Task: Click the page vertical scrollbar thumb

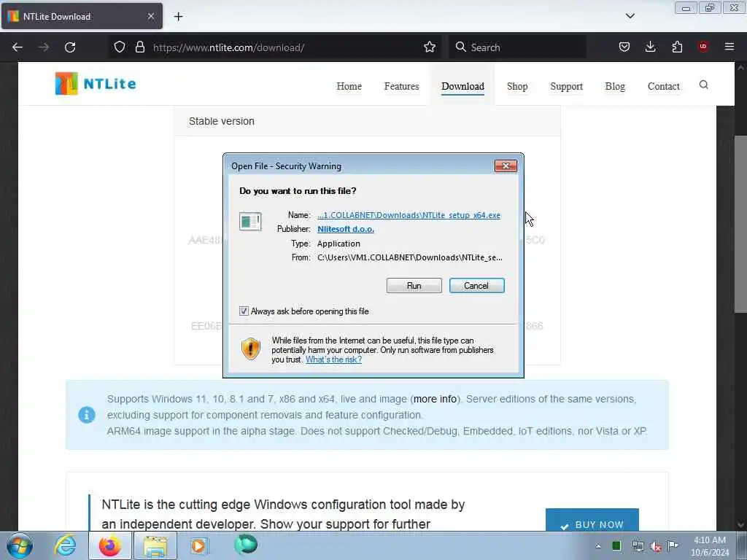Action: pyautogui.click(x=740, y=224)
